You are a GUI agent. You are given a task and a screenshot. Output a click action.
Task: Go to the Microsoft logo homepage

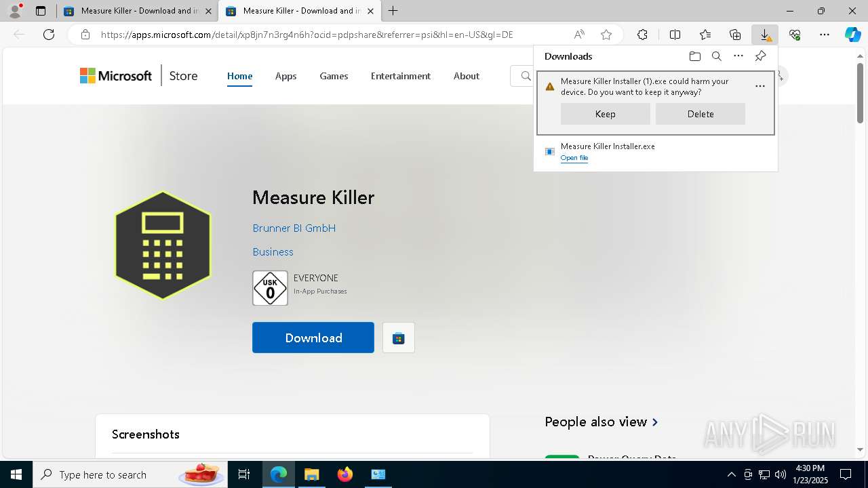coord(116,76)
